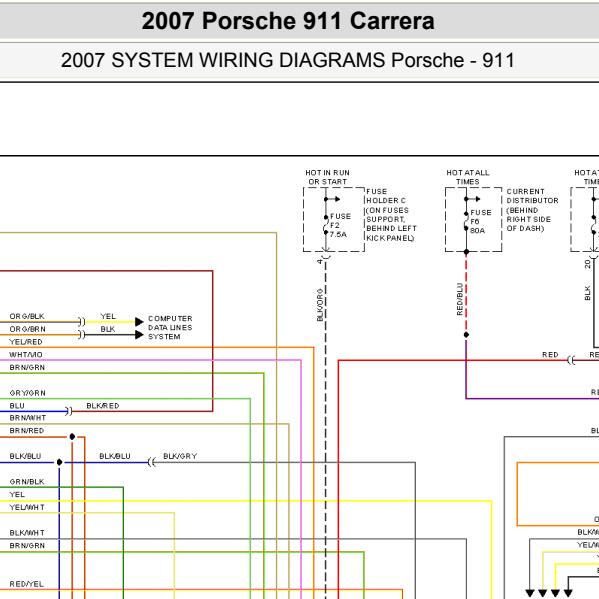Click the "YEL" label above YEL/WHT
This screenshot has height=599, width=599.
(x=17, y=494)
